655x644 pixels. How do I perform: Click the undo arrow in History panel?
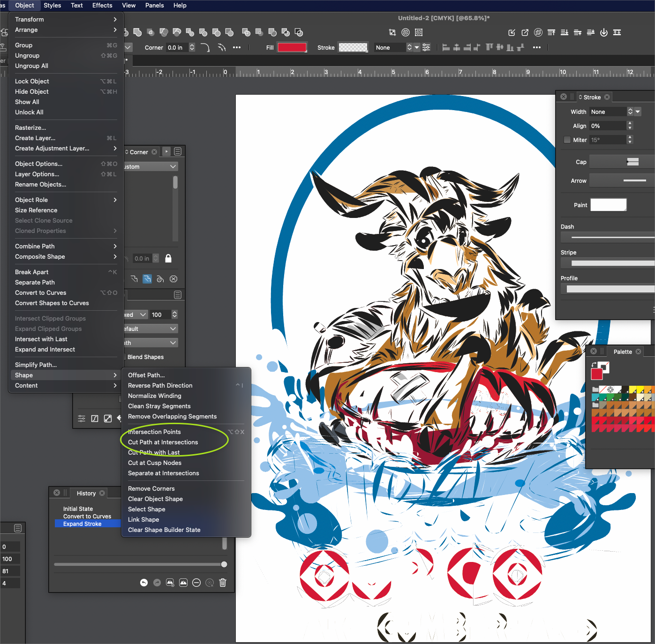pos(144,583)
